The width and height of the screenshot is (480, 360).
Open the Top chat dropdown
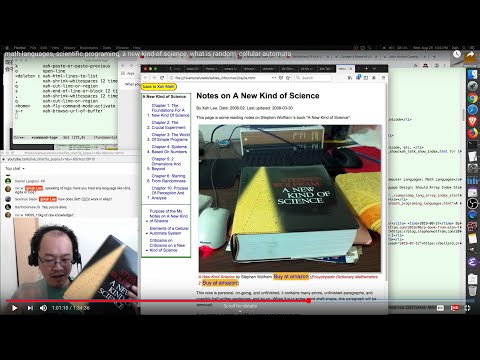(x=15, y=169)
